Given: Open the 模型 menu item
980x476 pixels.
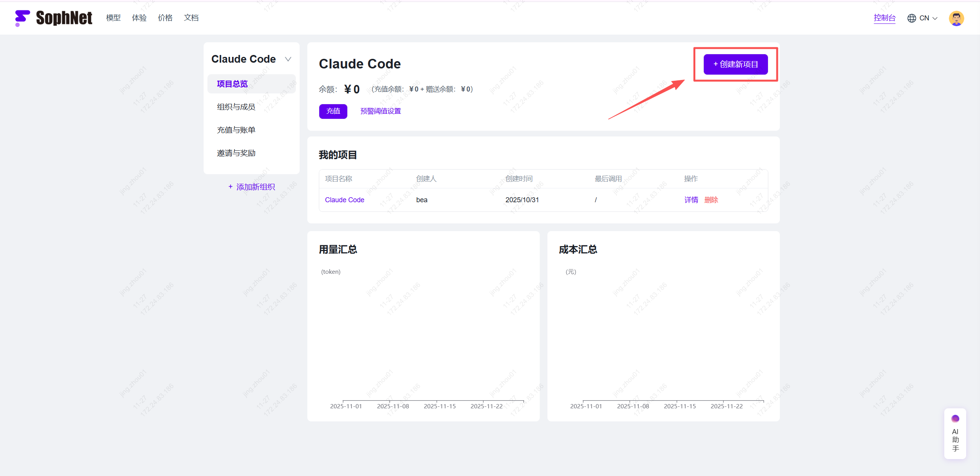Looking at the screenshot, I should coord(113,18).
